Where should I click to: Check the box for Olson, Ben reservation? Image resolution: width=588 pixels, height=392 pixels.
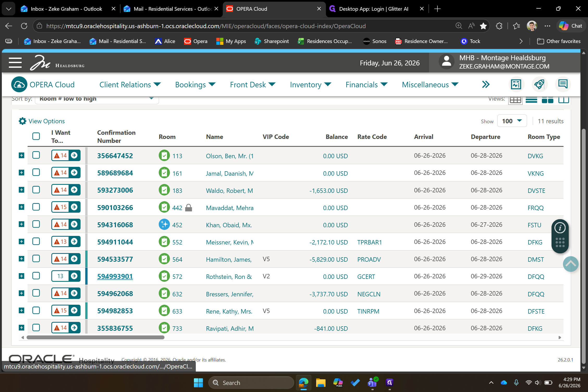click(36, 155)
